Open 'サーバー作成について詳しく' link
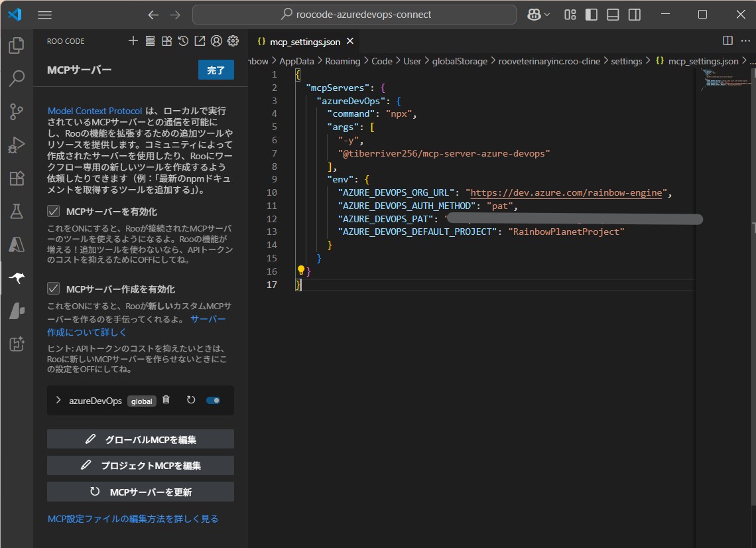Image resolution: width=756 pixels, height=548 pixels. click(x=137, y=326)
